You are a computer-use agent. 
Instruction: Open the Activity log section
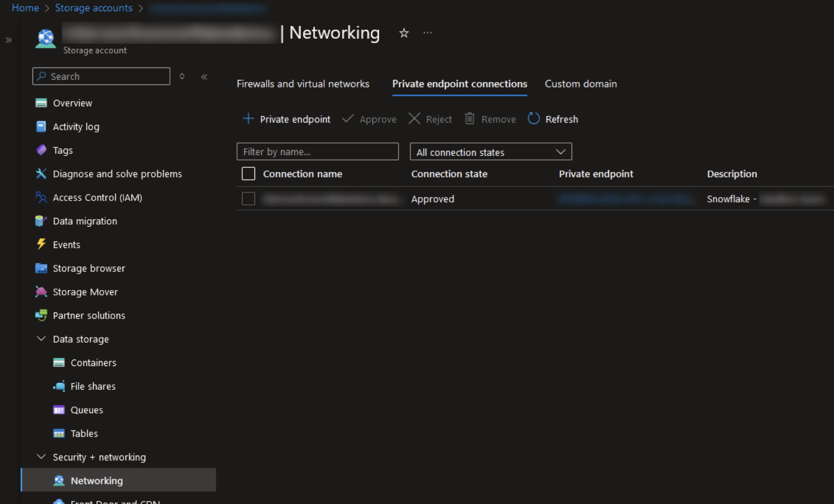click(x=76, y=126)
